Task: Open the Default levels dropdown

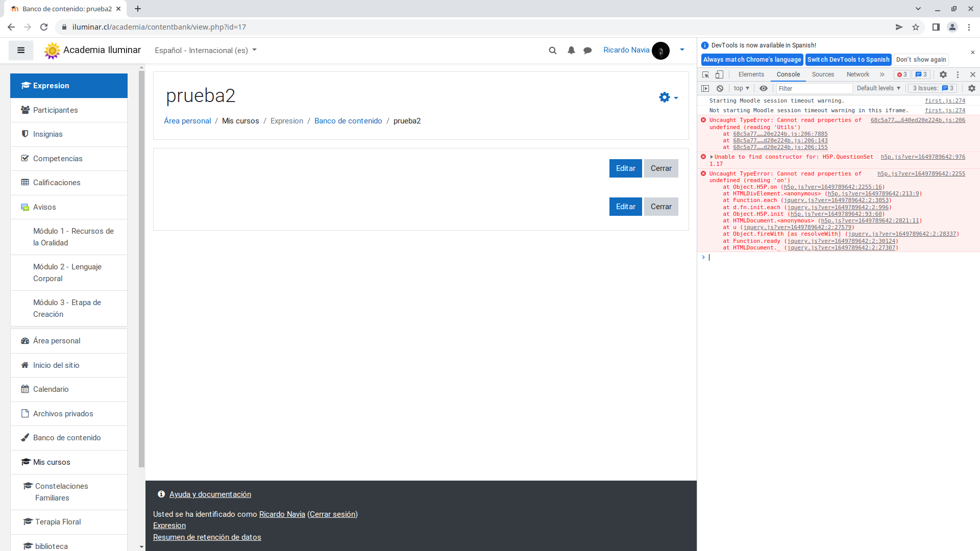Action: (878, 88)
